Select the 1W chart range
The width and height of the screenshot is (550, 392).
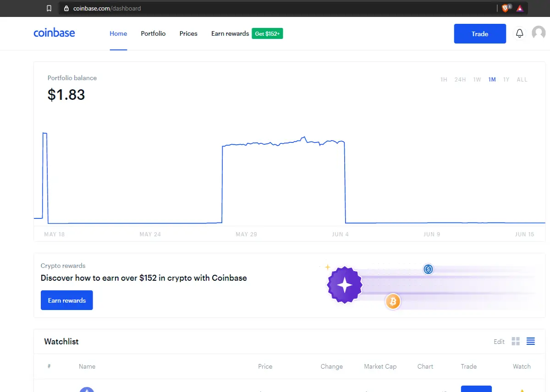tap(477, 80)
